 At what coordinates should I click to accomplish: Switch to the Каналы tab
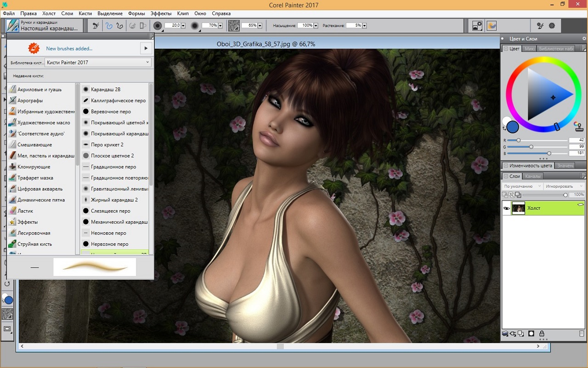pos(532,176)
